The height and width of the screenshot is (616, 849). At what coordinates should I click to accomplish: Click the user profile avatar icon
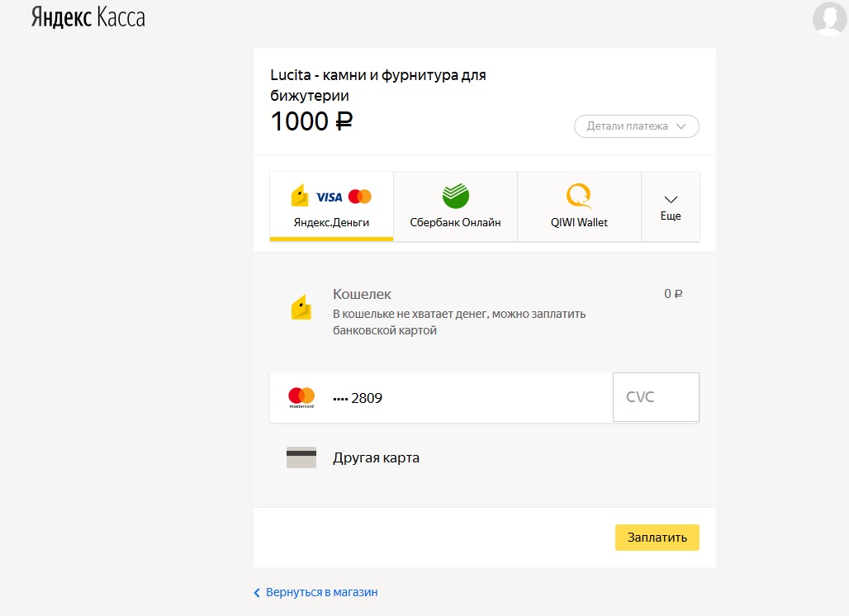pos(828,18)
